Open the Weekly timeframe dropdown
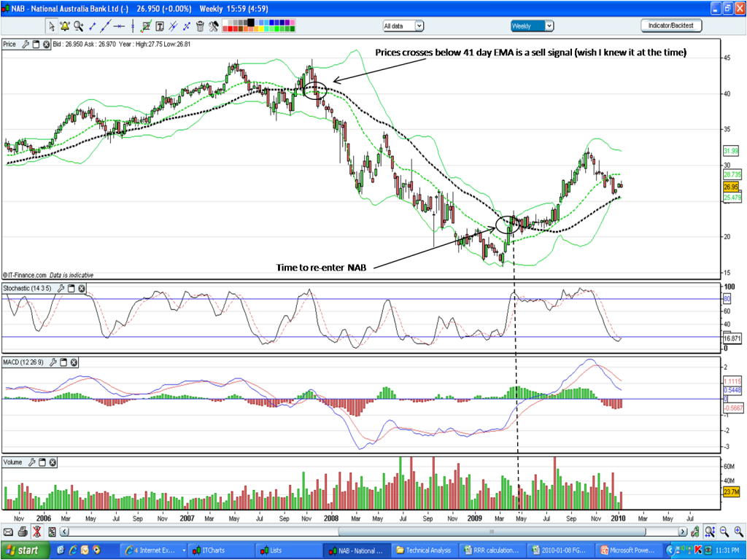The width and height of the screenshot is (747, 560). pyautogui.click(x=532, y=26)
